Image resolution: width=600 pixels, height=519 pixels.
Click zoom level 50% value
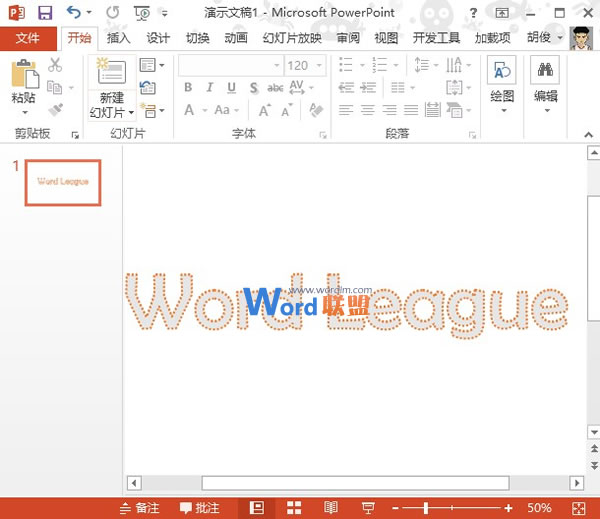click(x=540, y=508)
